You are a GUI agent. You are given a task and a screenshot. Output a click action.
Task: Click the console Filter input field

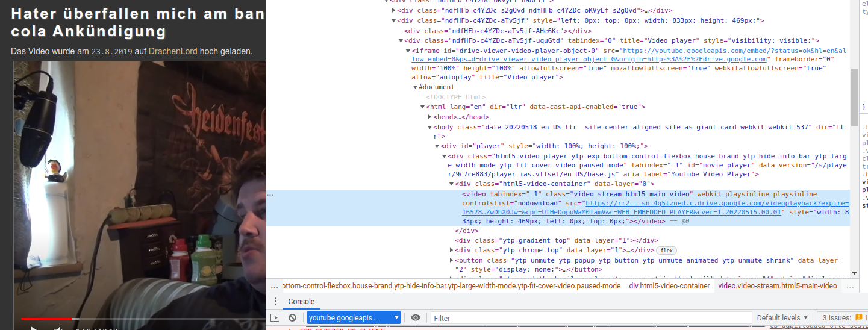click(x=591, y=317)
